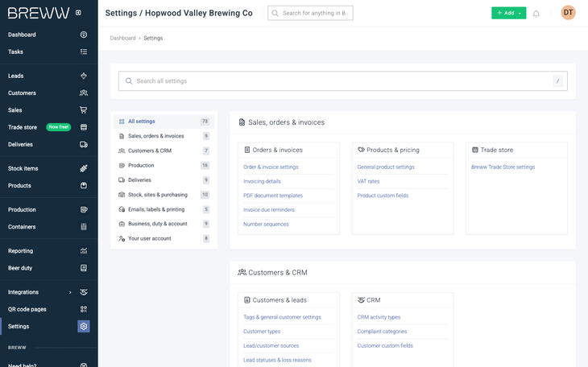Click the highlighted Settings gear icon

coord(84,327)
